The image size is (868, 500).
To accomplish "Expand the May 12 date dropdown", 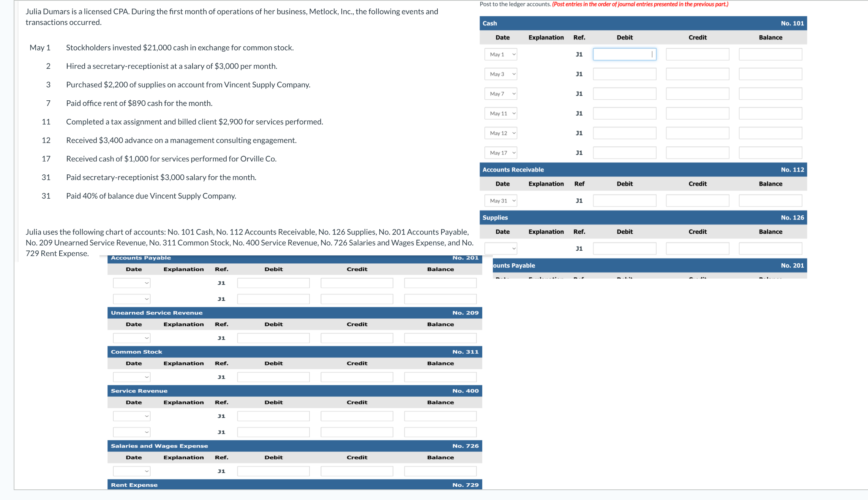I will click(500, 133).
